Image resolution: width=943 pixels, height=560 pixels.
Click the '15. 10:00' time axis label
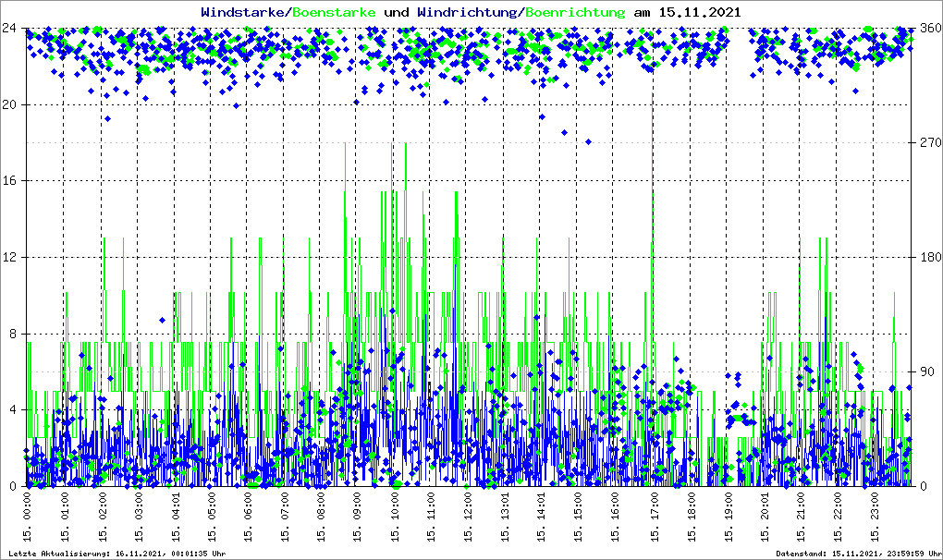395,517
